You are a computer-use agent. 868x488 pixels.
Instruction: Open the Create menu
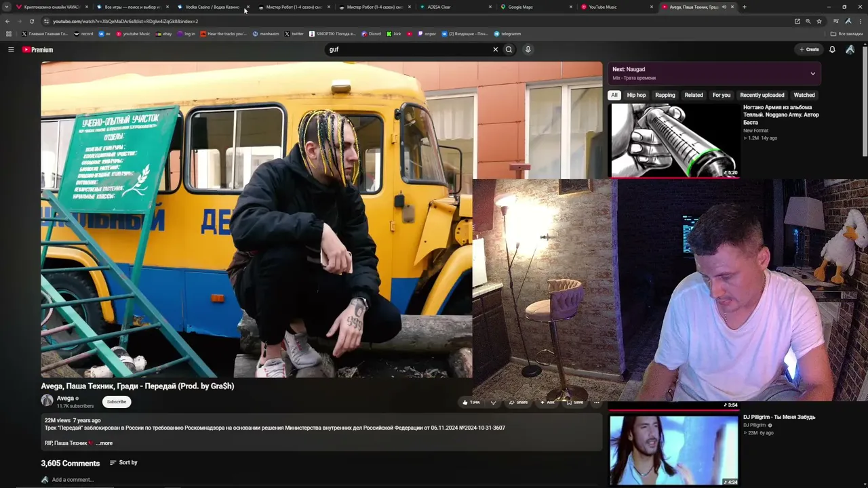point(809,49)
